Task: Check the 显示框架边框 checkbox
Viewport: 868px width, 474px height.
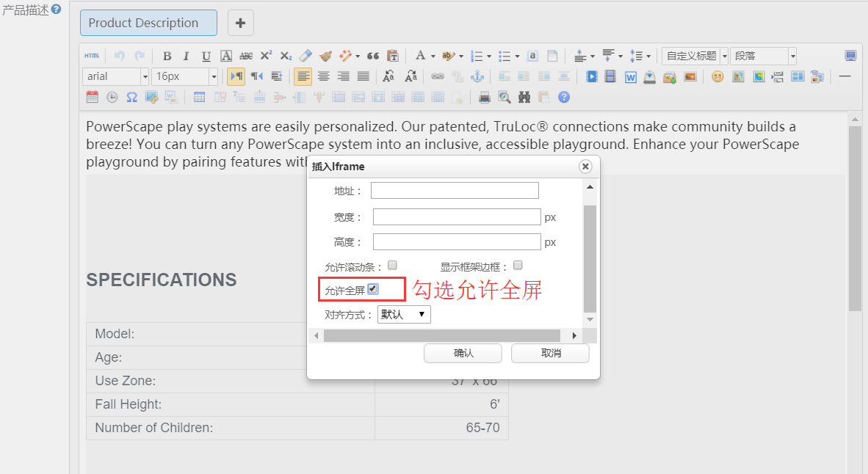Action: (518, 265)
